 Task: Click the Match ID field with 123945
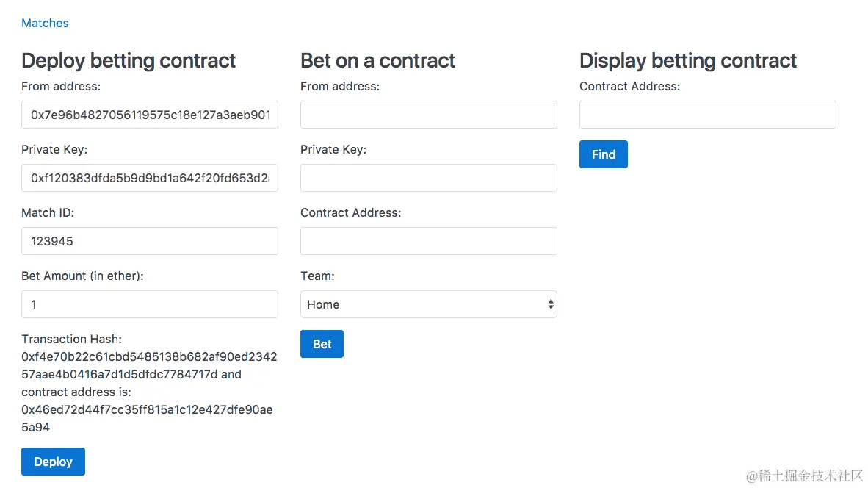pos(150,241)
